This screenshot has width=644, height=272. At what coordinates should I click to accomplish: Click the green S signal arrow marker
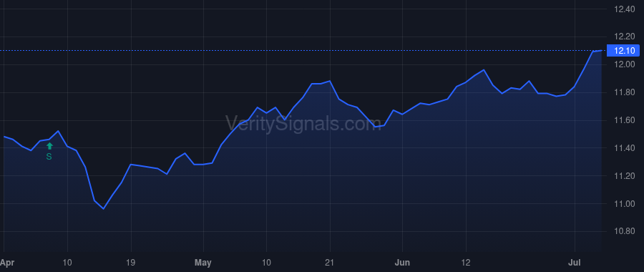pyautogui.click(x=49, y=146)
